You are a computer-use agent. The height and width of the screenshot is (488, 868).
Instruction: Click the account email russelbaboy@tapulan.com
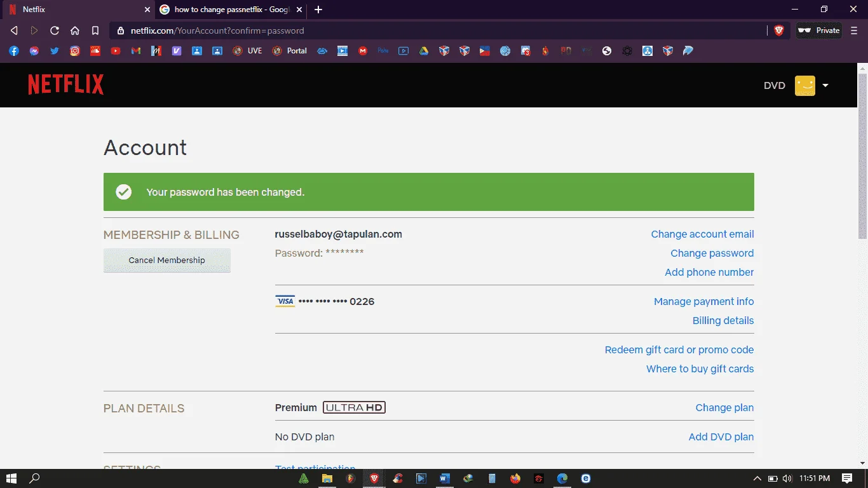point(339,234)
